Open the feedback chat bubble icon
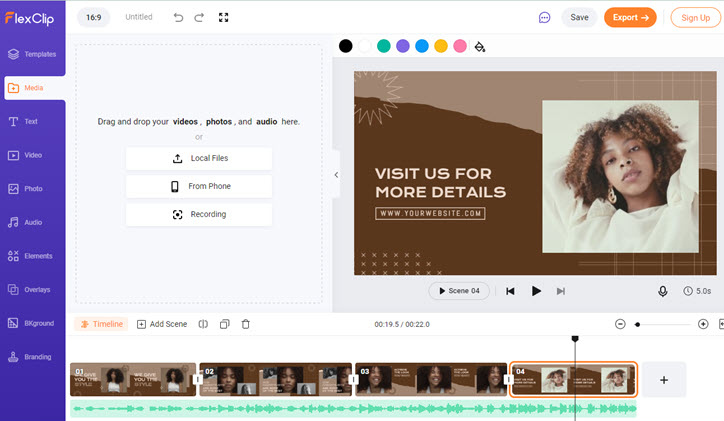 (544, 17)
